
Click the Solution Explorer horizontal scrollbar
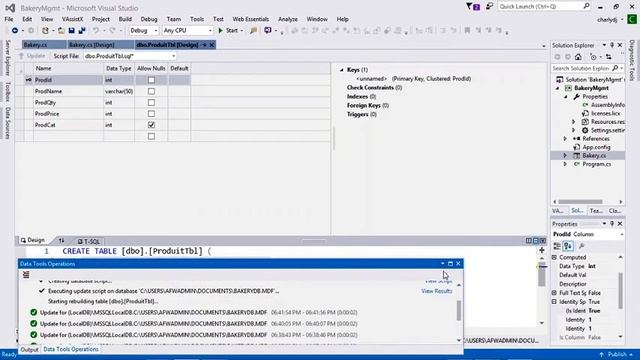pos(580,202)
